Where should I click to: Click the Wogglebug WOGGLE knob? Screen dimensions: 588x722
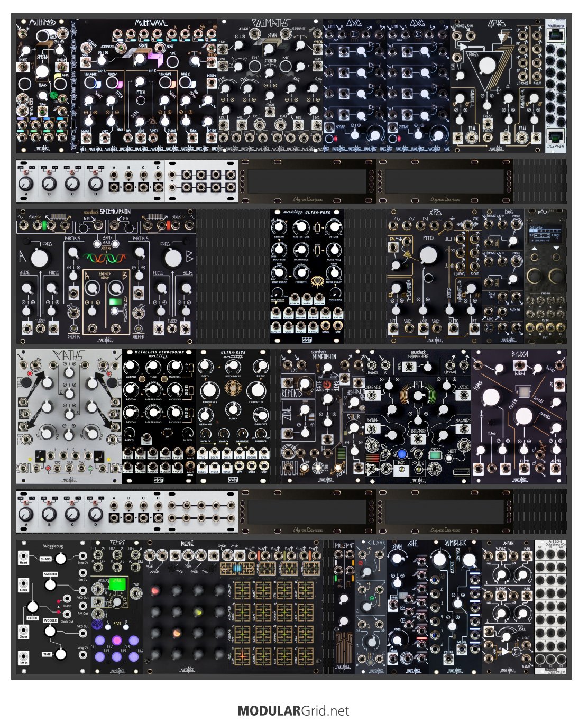[50, 630]
